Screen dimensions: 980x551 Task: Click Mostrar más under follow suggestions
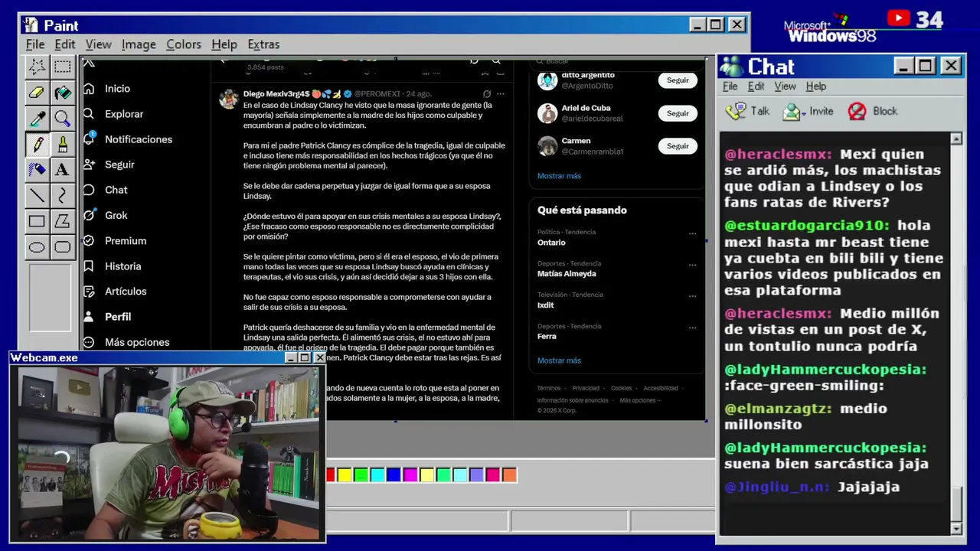[559, 176]
